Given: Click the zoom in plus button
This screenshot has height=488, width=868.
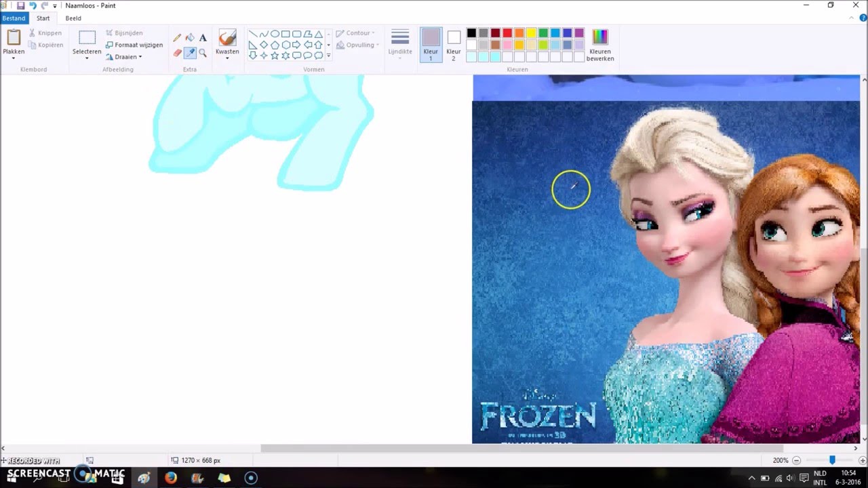Looking at the screenshot, I should [x=863, y=460].
